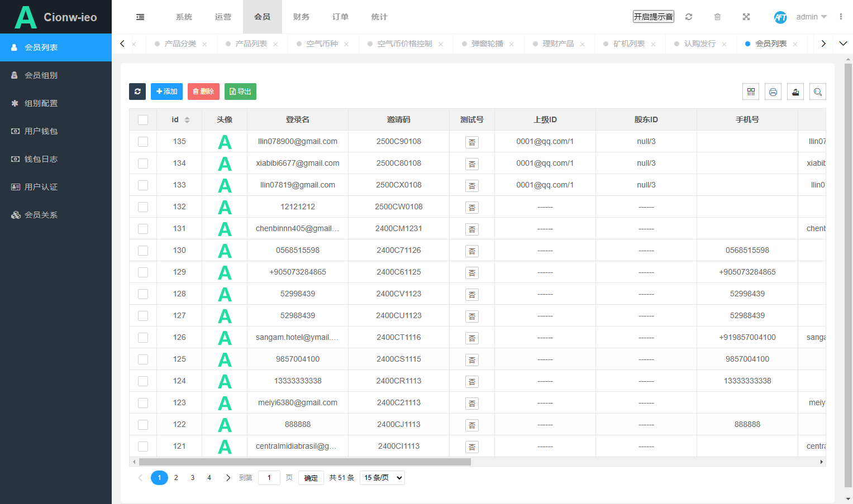
Task: Open 钱包日志 in the sidebar
Action: click(x=56, y=159)
